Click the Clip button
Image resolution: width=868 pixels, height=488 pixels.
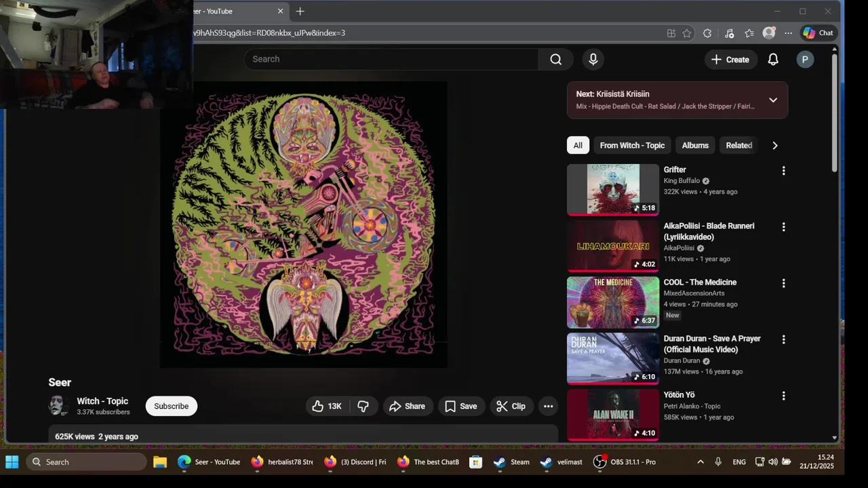pos(511,406)
